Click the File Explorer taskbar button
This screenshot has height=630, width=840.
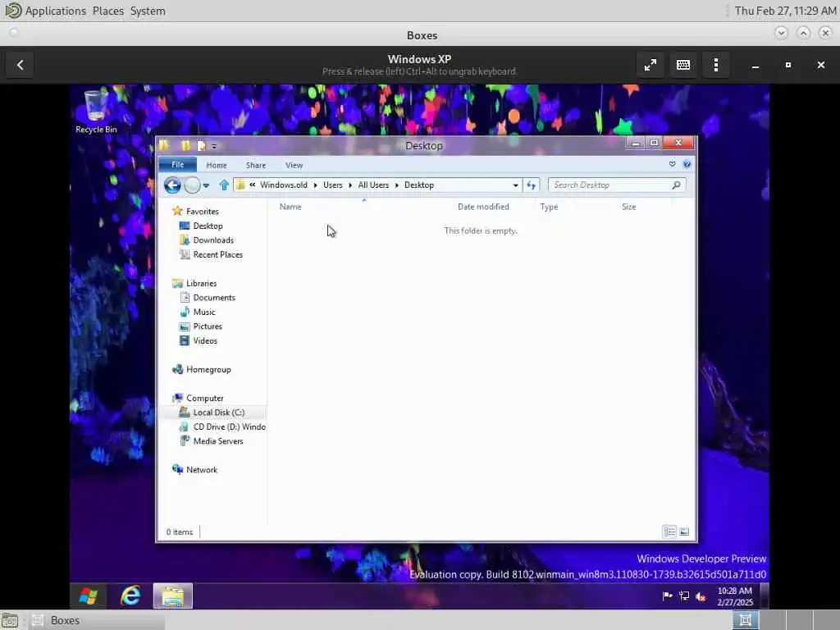pos(172,596)
